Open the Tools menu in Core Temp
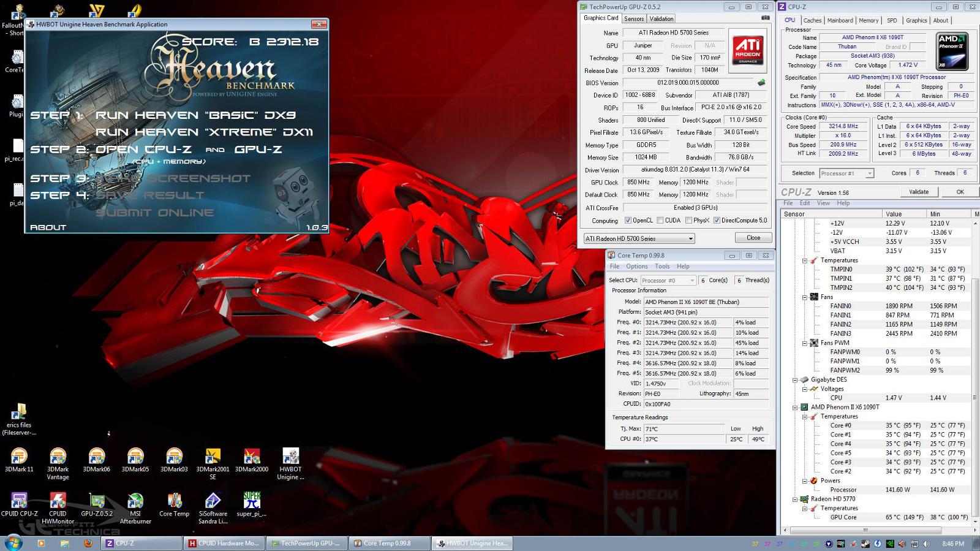Viewport: 980px width, 551px height. 662,266
